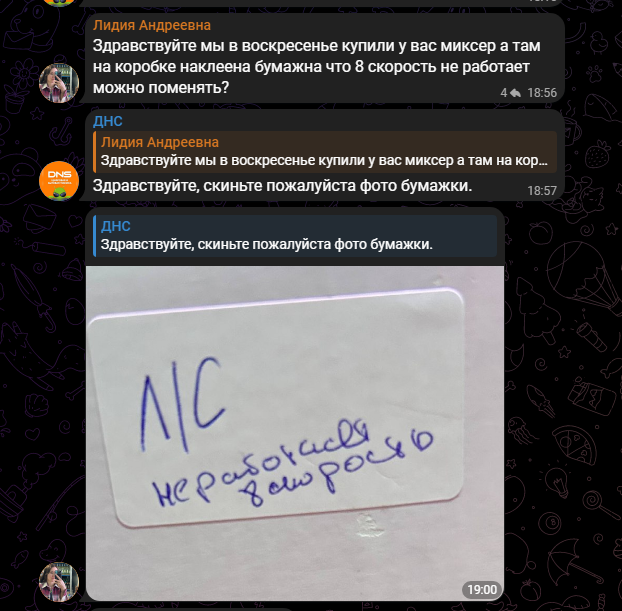The height and width of the screenshot is (611, 622).
Task: Select the message text about the mixer's 8 скорость
Action: (x=317, y=67)
